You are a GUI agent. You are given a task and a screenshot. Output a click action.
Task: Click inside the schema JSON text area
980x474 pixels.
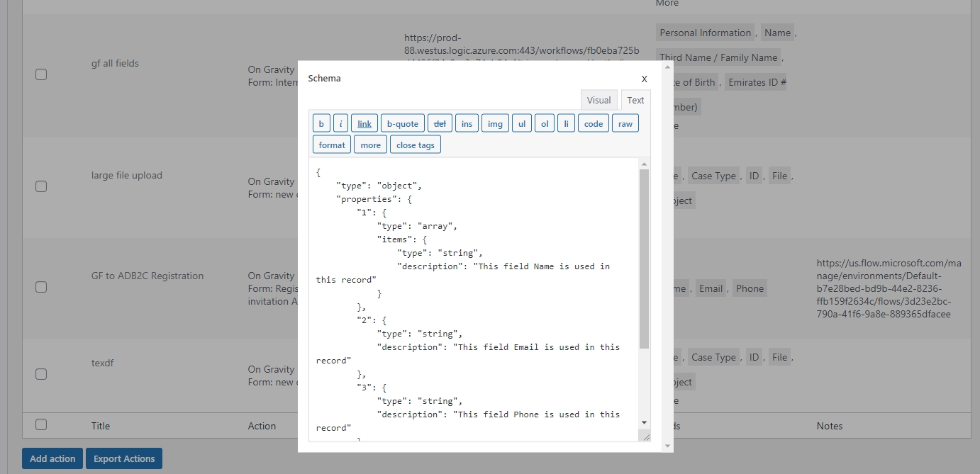[474, 300]
